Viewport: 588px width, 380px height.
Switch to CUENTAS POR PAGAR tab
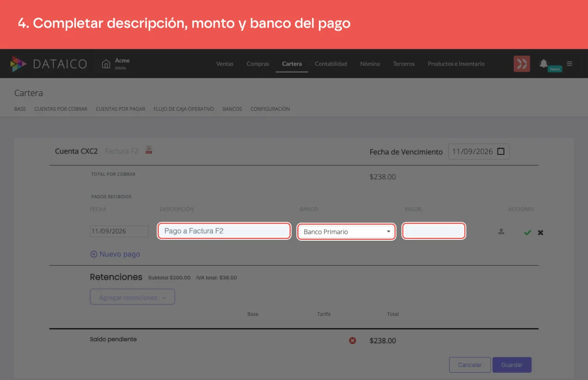tap(120, 109)
